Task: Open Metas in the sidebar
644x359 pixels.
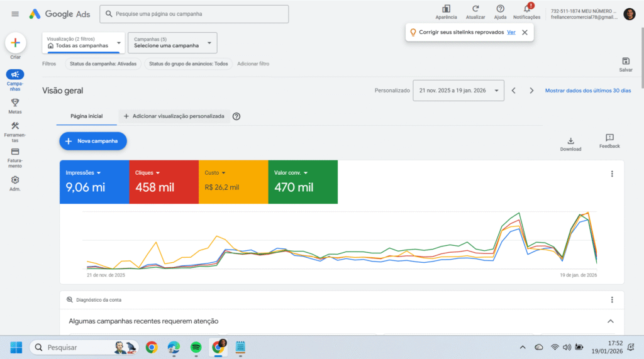Action: click(15, 102)
